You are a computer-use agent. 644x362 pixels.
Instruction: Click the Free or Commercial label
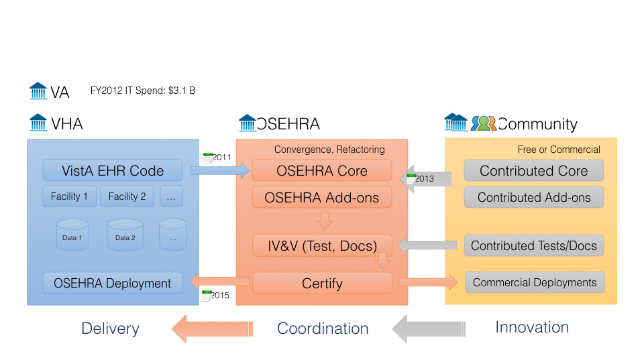(559, 149)
